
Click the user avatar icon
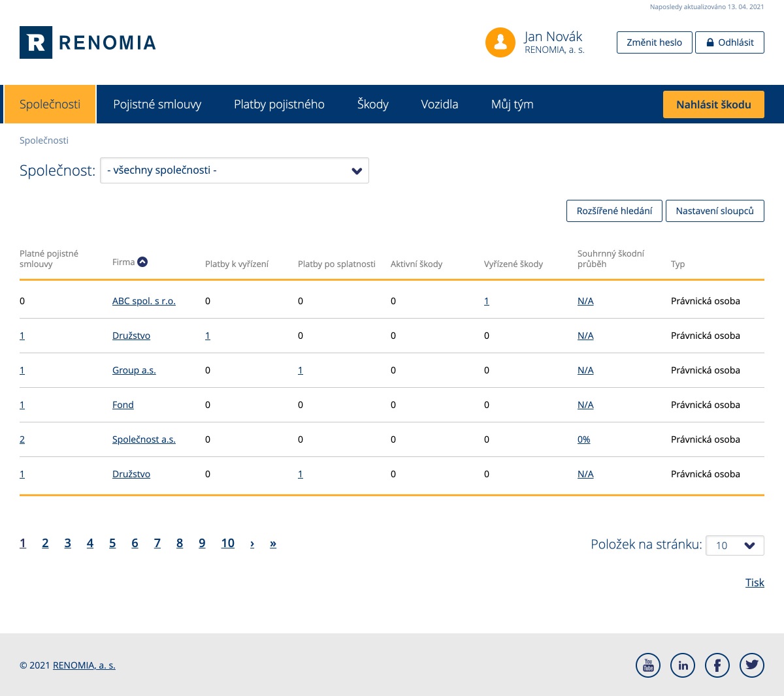[x=500, y=42]
